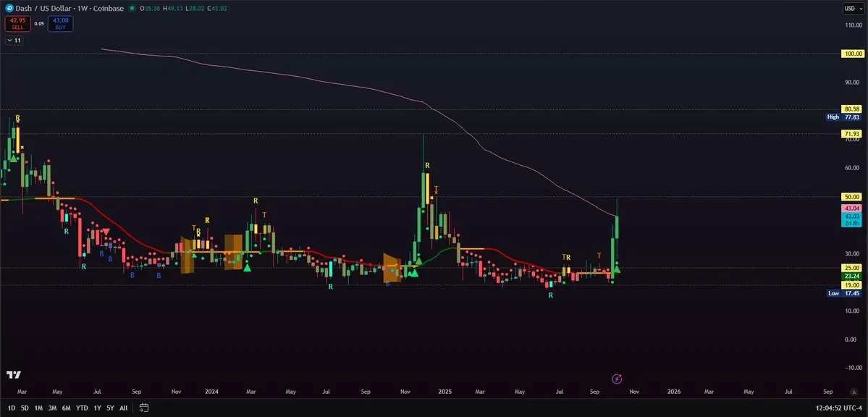Click the 71.93 price level label

click(851, 134)
